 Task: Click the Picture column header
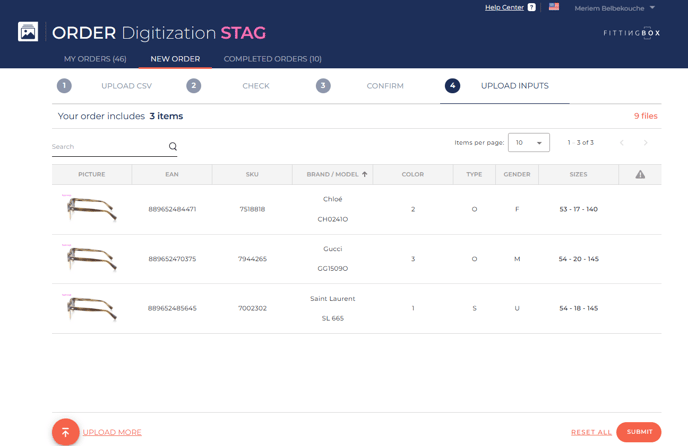point(92,174)
